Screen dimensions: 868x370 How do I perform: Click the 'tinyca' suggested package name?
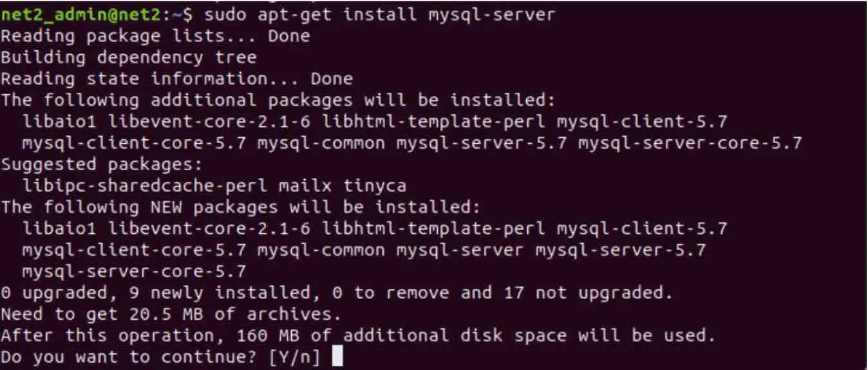374,186
